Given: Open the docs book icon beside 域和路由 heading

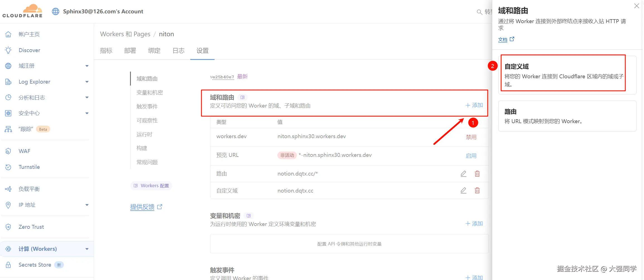Looking at the screenshot, I should point(242,97).
